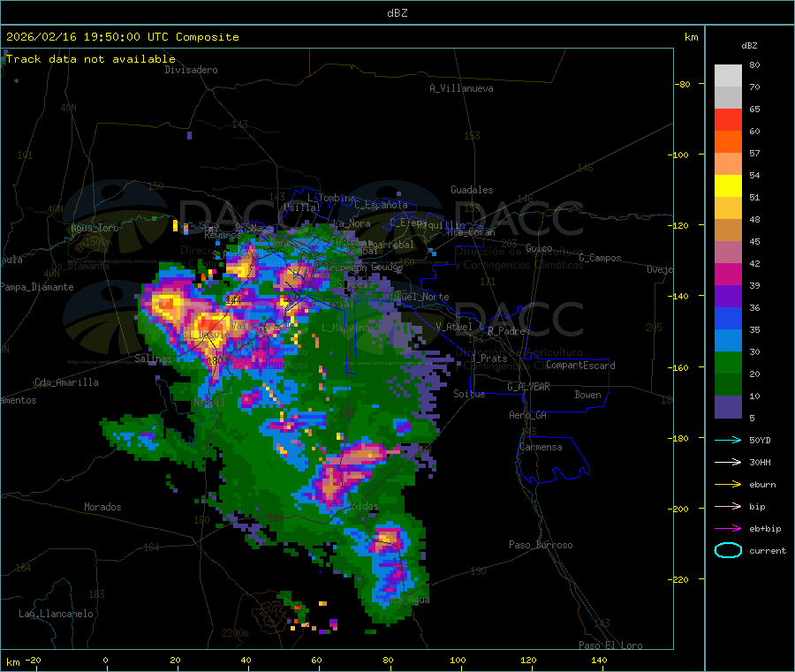The height and width of the screenshot is (672, 795).
Task: Click the 'Punta_Agua' map label
Action: point(403,600)
